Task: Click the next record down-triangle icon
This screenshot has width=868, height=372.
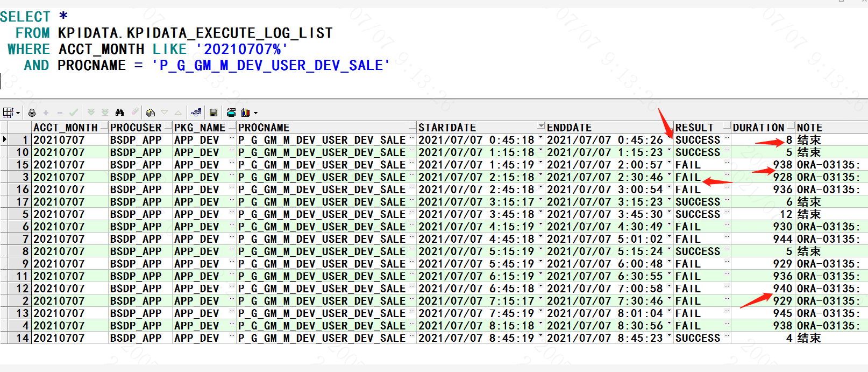Action: [165, 113]
